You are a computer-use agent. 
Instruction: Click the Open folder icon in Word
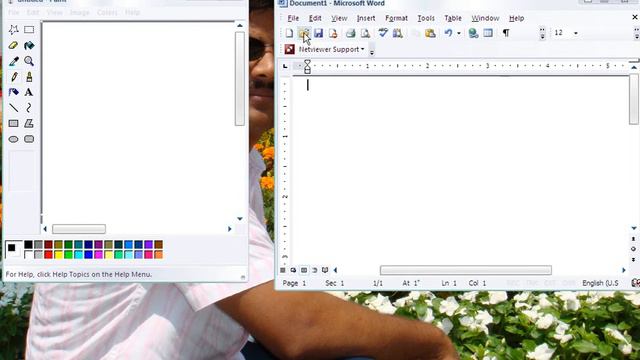304,33
